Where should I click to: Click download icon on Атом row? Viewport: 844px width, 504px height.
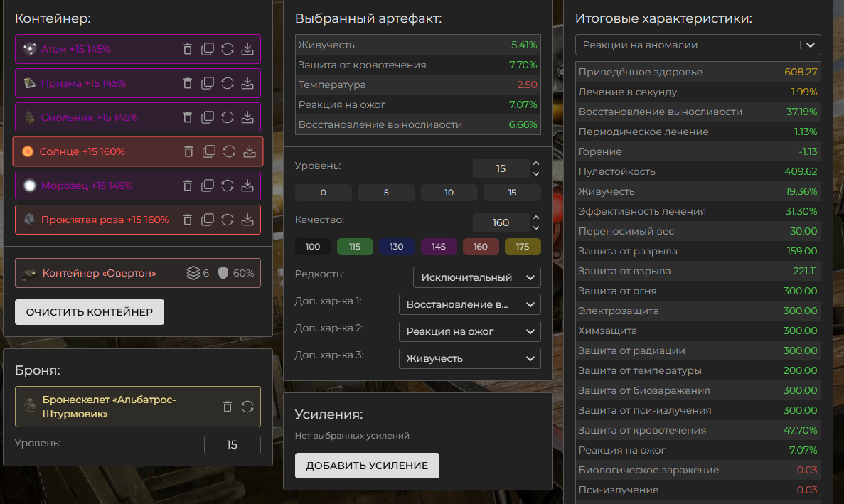[247, 49]
